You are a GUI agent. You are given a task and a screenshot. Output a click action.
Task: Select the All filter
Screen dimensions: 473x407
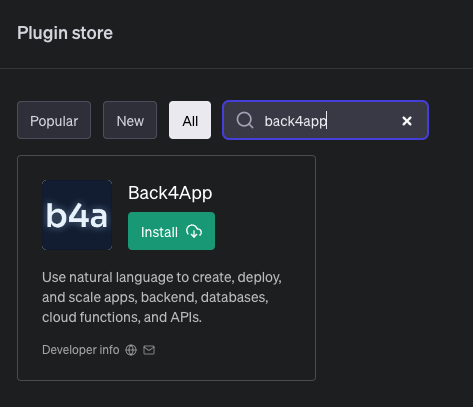(190, 120)
